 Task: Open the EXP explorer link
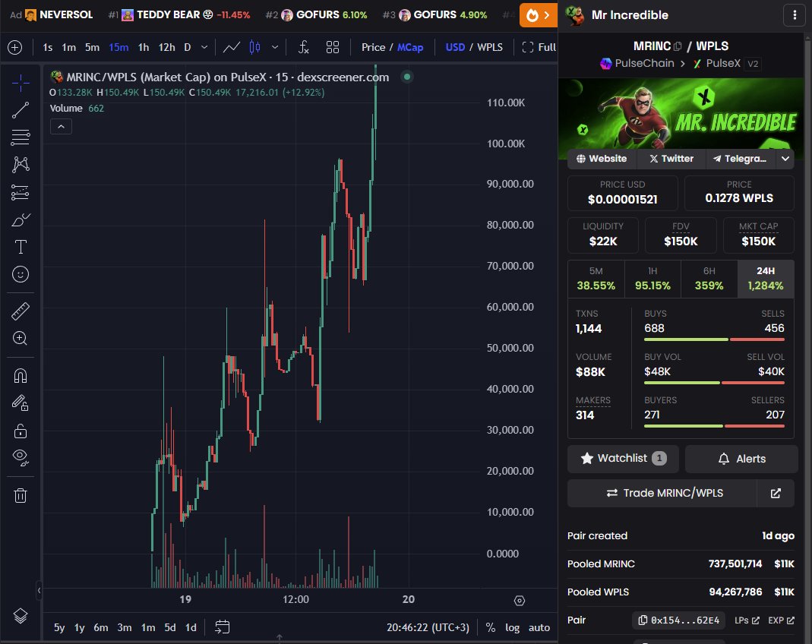(x=781, y=620)
